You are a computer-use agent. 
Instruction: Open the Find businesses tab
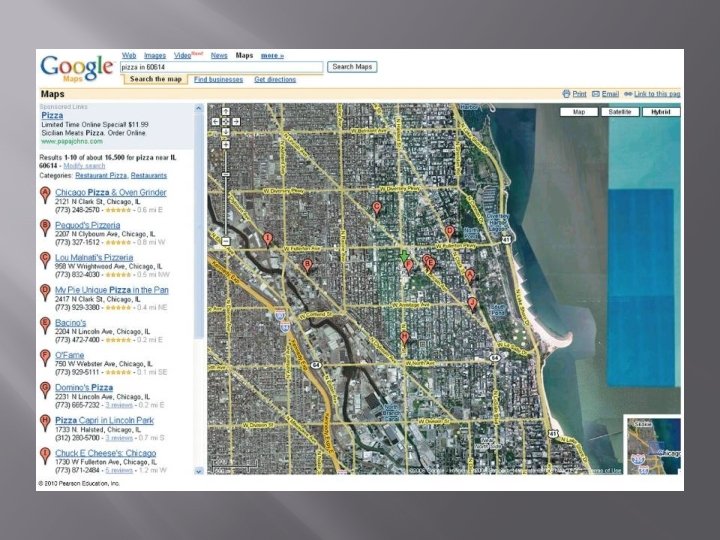click(219, 79)
